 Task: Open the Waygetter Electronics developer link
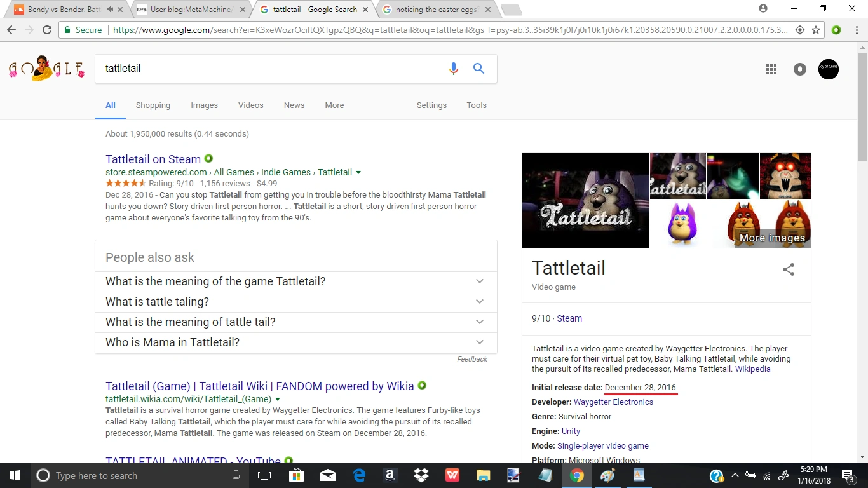613,402
